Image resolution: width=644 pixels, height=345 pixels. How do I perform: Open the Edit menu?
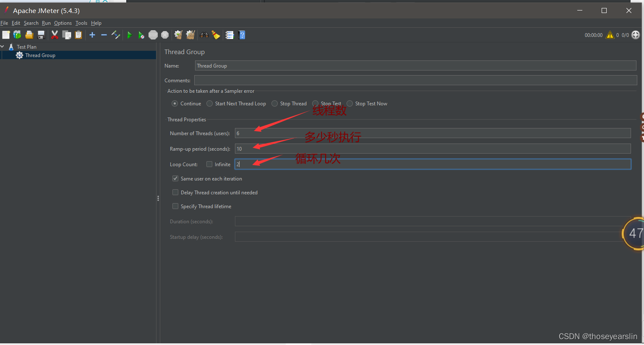pos(16,23)
